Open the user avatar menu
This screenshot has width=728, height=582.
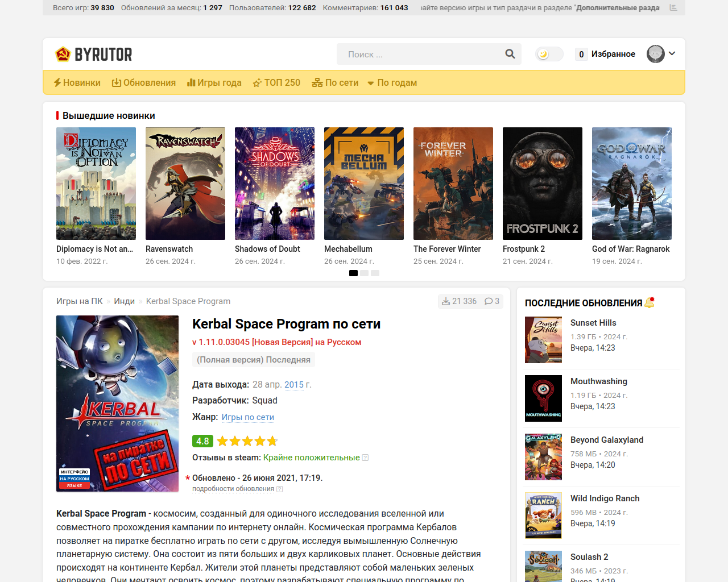click(x=656, y=54)
